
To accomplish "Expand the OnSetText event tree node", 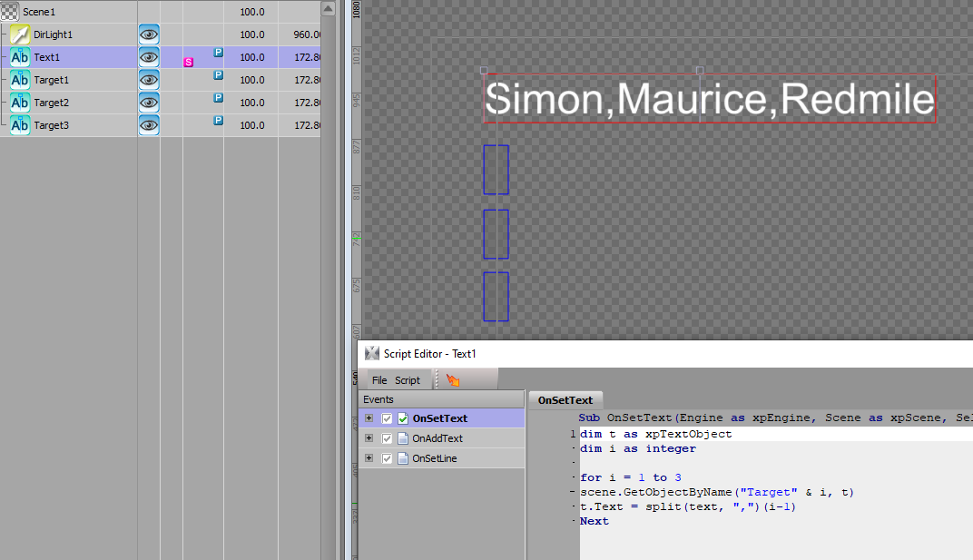I will coord(369,418).
